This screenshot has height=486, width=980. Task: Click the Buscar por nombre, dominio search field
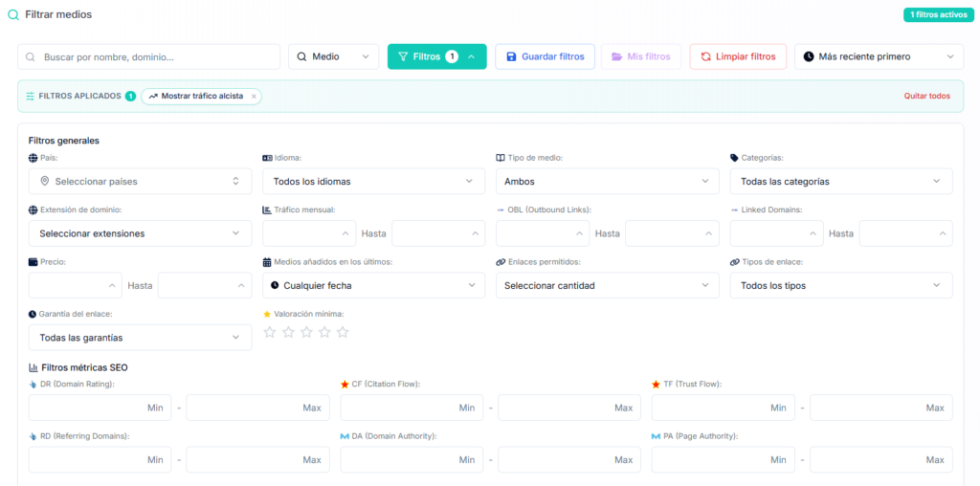tap(148, 56)
